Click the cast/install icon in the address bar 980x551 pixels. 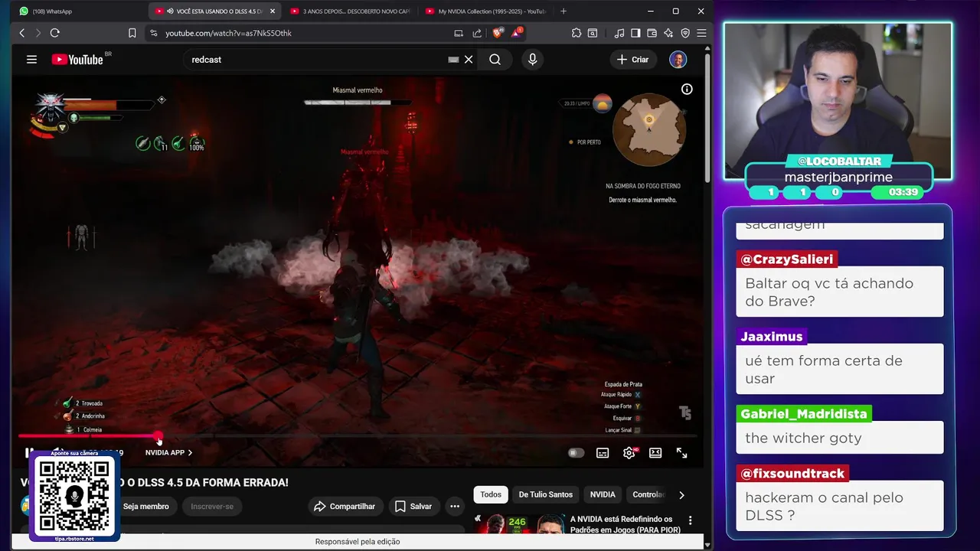(x=459, y=33)
